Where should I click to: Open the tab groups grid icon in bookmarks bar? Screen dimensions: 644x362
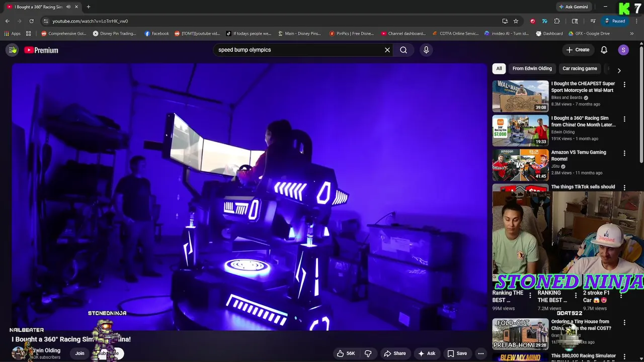[29, 34]
